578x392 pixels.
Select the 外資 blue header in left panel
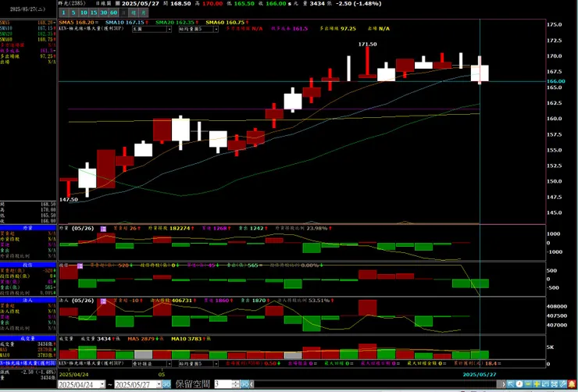pyautogui.click(x=28, y=228)
